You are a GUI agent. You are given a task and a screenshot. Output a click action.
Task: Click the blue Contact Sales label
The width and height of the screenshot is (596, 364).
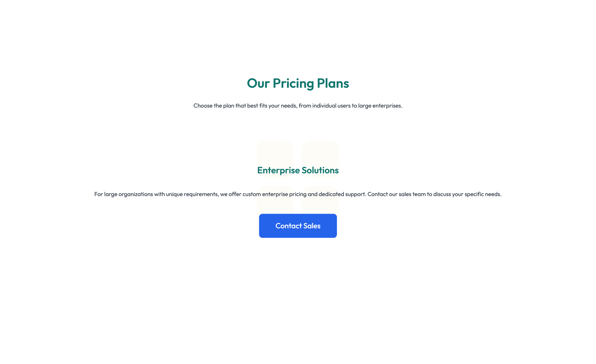[298, 226]
